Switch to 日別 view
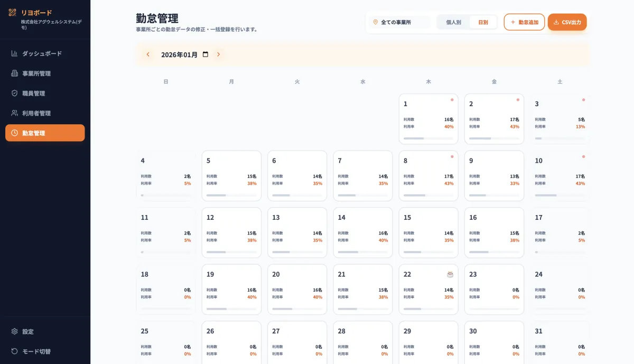This screenshot has width=634, height=364. tap(483, 22)
